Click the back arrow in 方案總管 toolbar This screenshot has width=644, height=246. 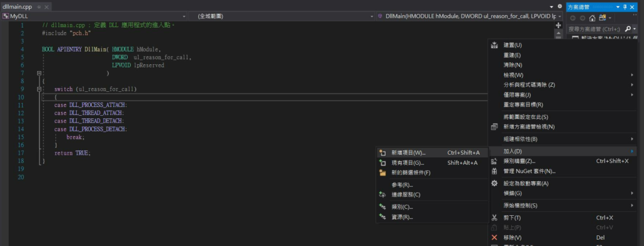click(572, 18)
